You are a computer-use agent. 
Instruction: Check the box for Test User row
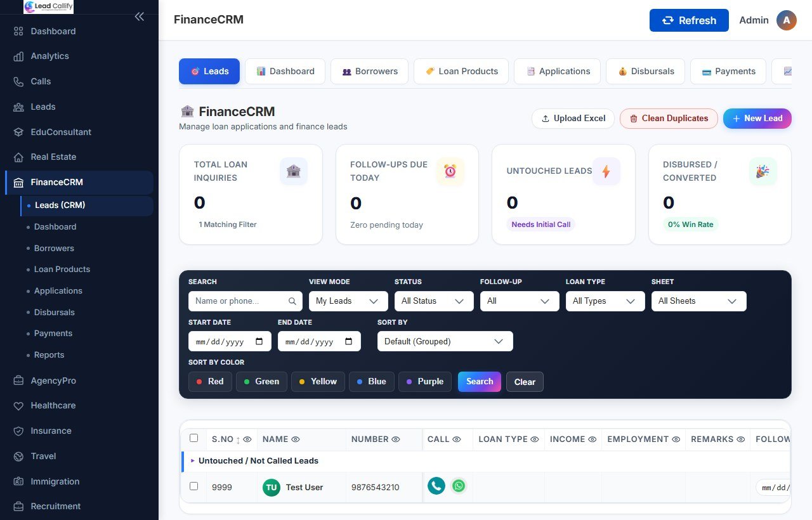[x=194, y=486]
